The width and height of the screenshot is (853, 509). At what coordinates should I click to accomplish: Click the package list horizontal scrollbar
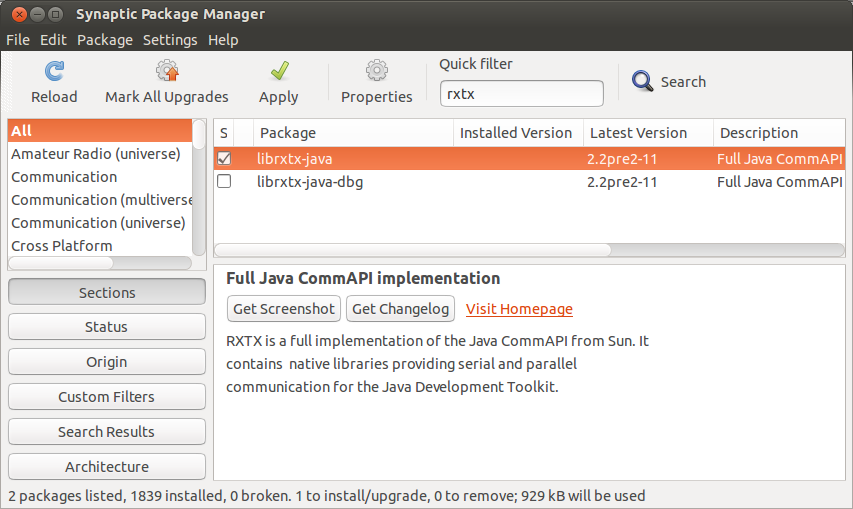pyautogui.click(x=529, y=250)
